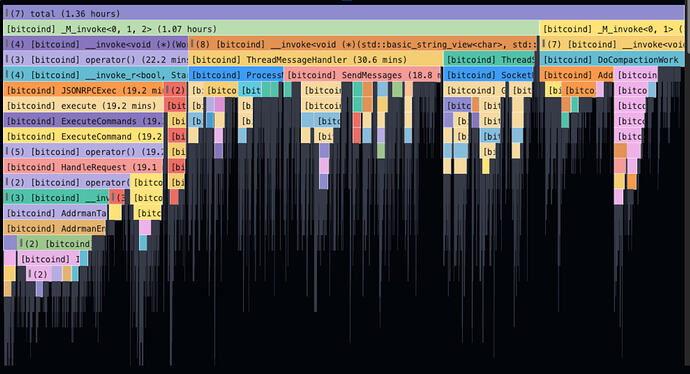Select the ExecuteCommands frame
Viewport: 690px width, 374px height.
coord(84,121)
